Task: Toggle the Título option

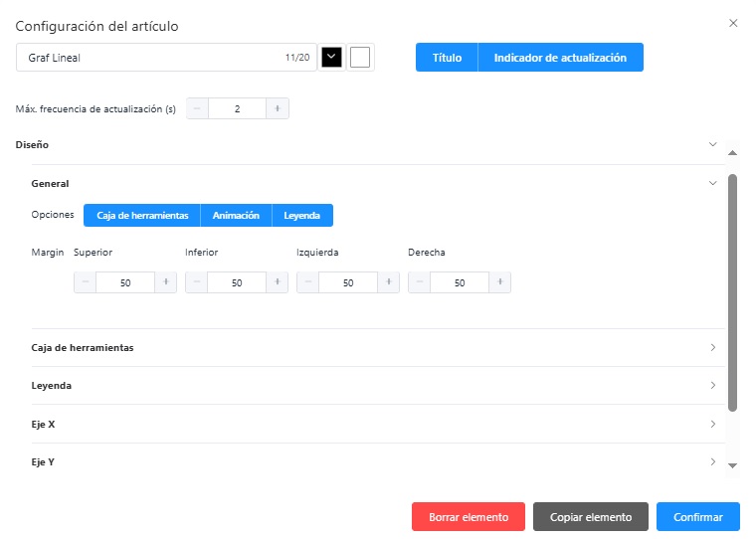Action: coord(447,58)
